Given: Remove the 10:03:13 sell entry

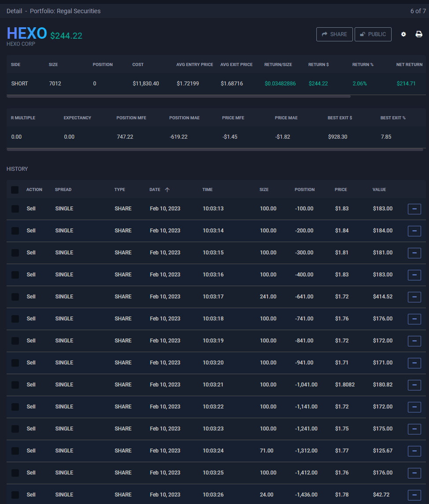Looking at the screenshot, I should (x=414, y=209).
